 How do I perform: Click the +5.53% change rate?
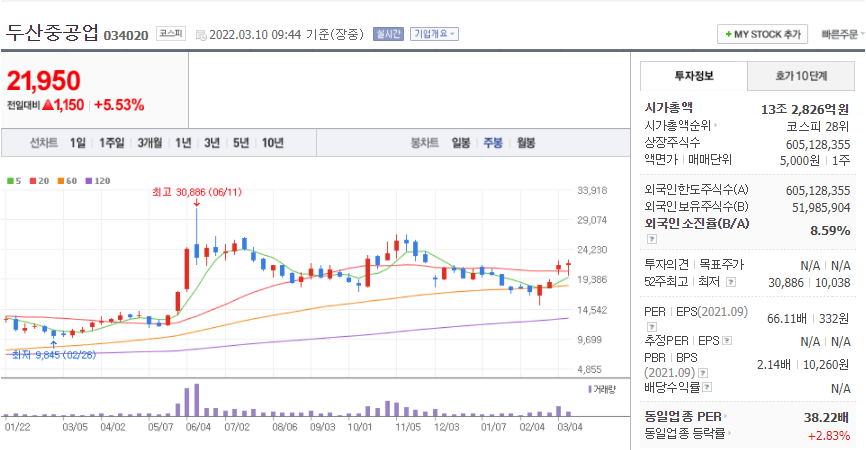[x=119, y=105]
